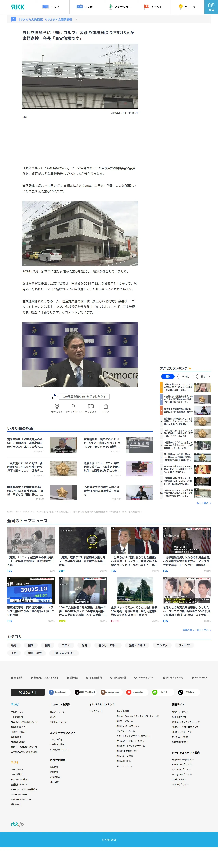
Task: Open the ルフィ強盗事件 sketch thumbnail
Action: (31, 540)
